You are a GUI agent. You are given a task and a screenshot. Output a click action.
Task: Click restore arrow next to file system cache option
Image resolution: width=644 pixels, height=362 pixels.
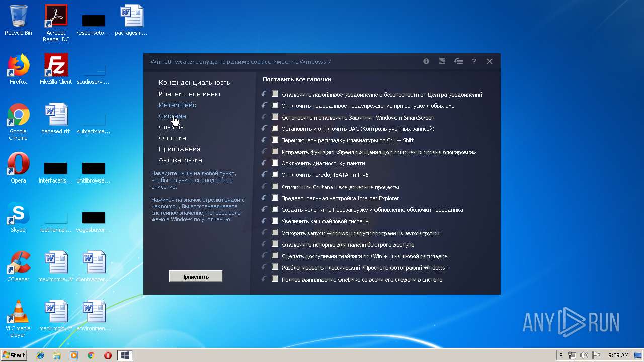264,221
